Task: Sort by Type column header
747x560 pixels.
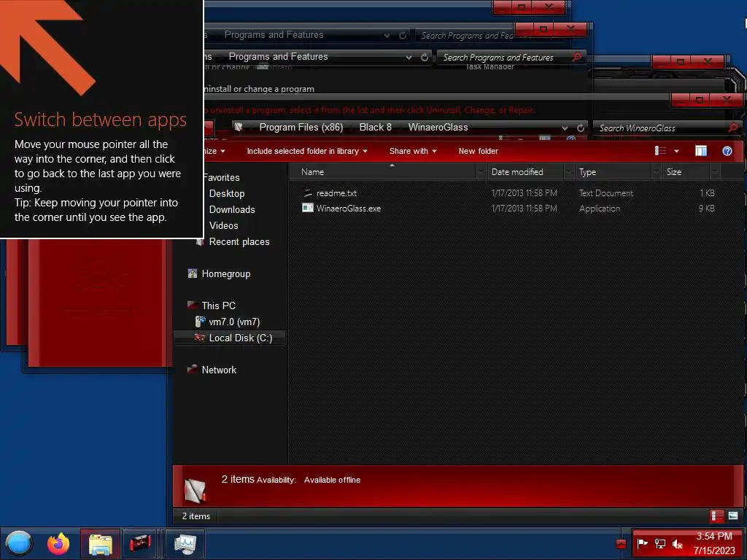Action: 613,172
